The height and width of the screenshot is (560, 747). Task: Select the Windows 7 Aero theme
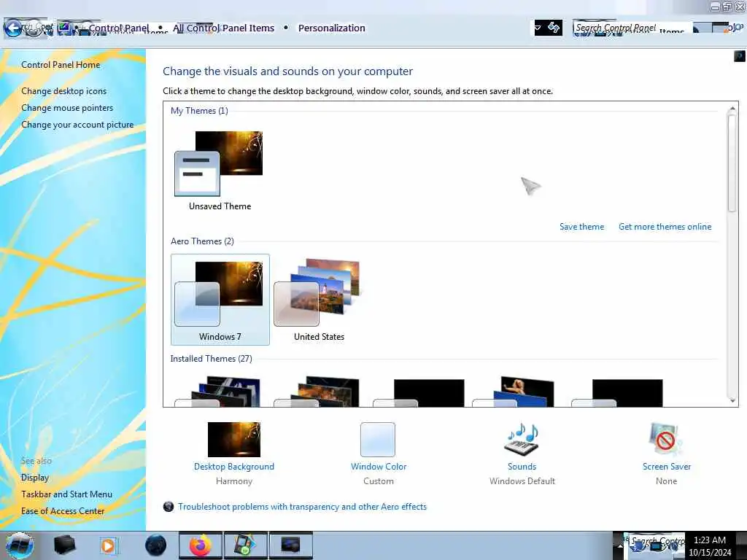point(220,300)
